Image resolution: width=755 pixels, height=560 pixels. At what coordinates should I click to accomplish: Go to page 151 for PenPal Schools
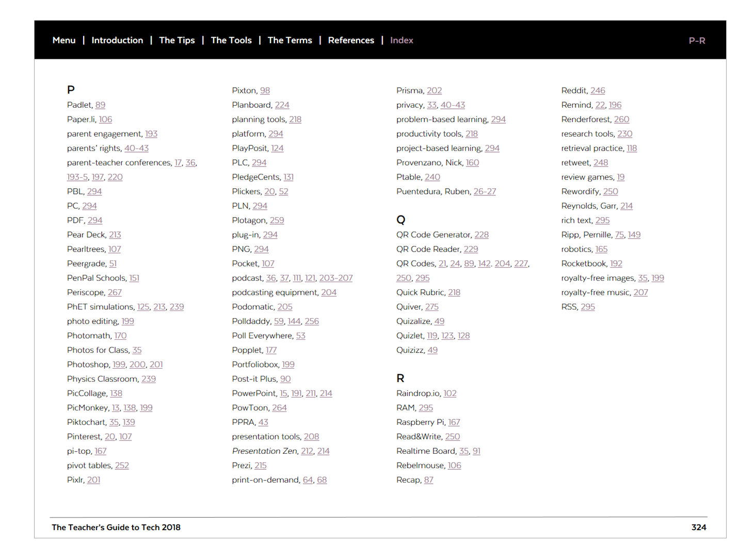click(x=134, y=278)
